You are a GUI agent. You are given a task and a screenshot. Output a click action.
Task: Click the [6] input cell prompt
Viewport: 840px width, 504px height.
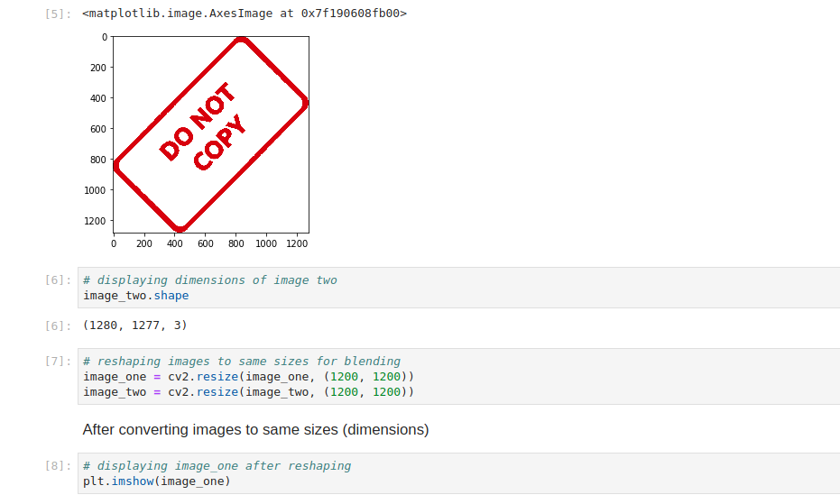(x=58, y=279)
